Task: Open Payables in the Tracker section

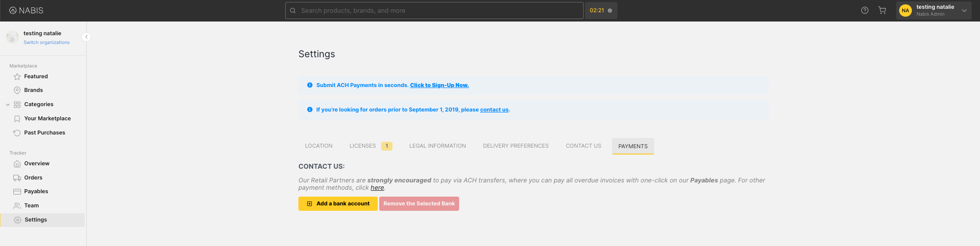Action: click(x=36, y=192)
